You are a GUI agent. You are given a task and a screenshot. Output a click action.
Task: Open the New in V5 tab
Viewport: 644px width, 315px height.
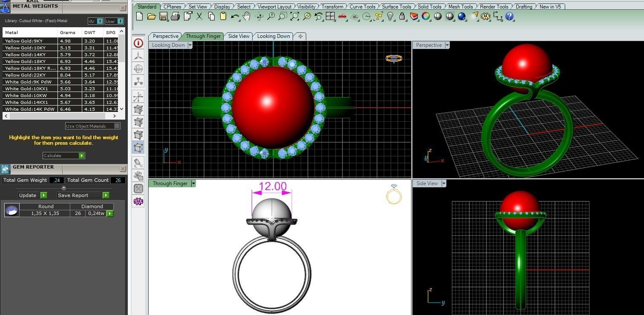click(550, 6)
